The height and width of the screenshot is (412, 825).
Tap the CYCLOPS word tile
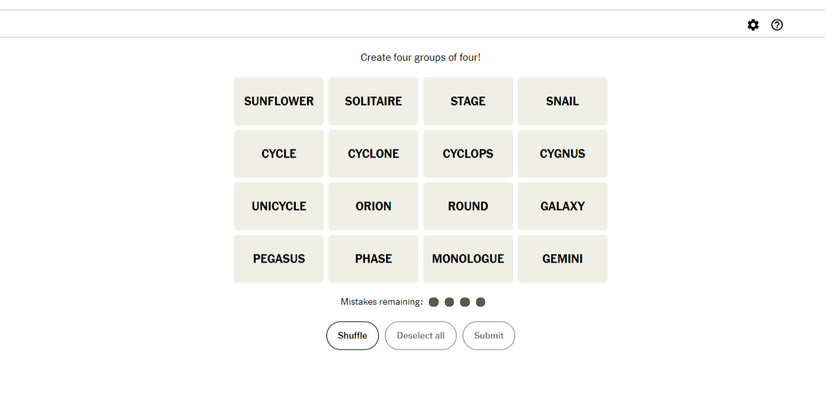(x=468, y=154)
